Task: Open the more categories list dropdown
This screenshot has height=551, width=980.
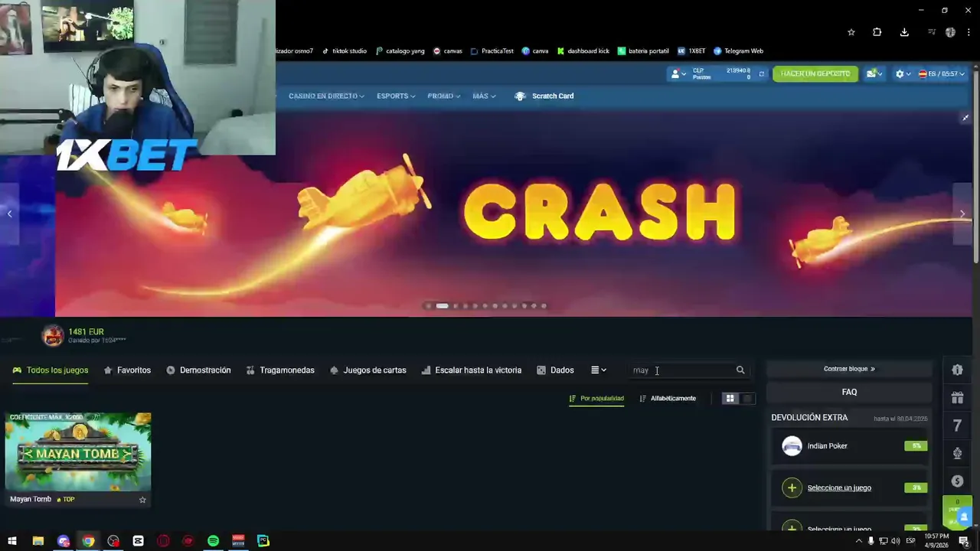Action: tap(599, 370)
